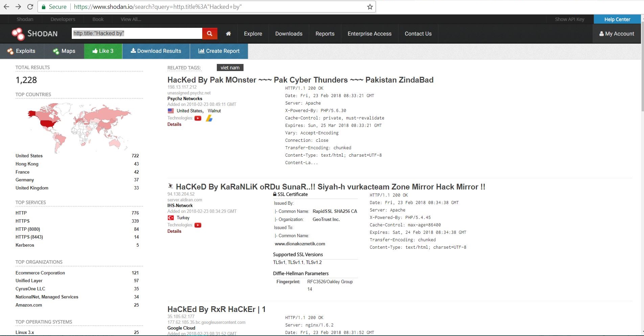Open HaCKeD By KaRaNLiK oRDu SunaR result title

tap(330, 187)
